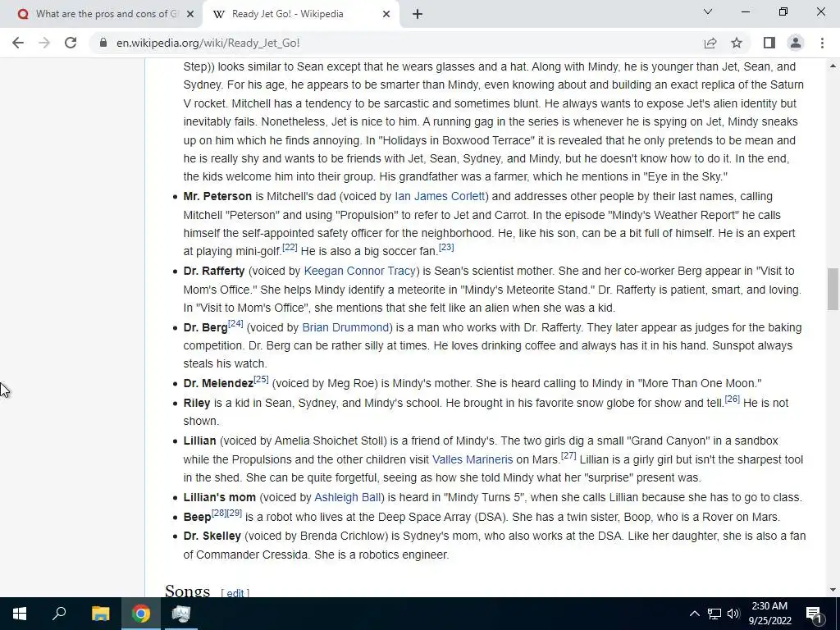Follow the Brian Drummond link

point(345,327)
